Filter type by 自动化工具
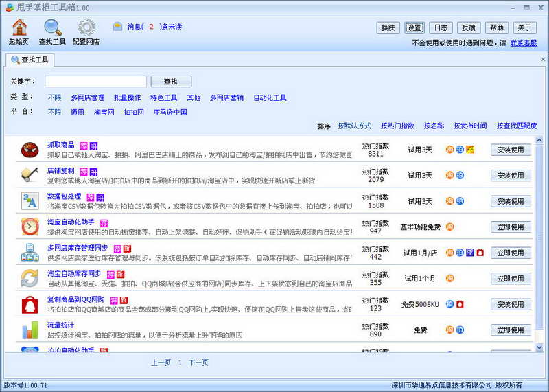The width and height of the screenshot is (549, 392). 270,97
